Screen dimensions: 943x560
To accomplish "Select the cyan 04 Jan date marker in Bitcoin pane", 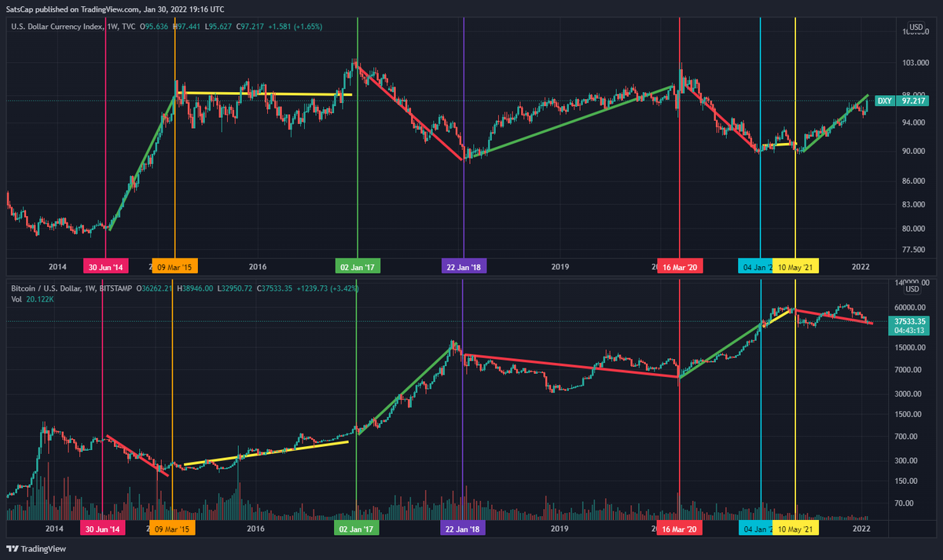I will point(756,529).
